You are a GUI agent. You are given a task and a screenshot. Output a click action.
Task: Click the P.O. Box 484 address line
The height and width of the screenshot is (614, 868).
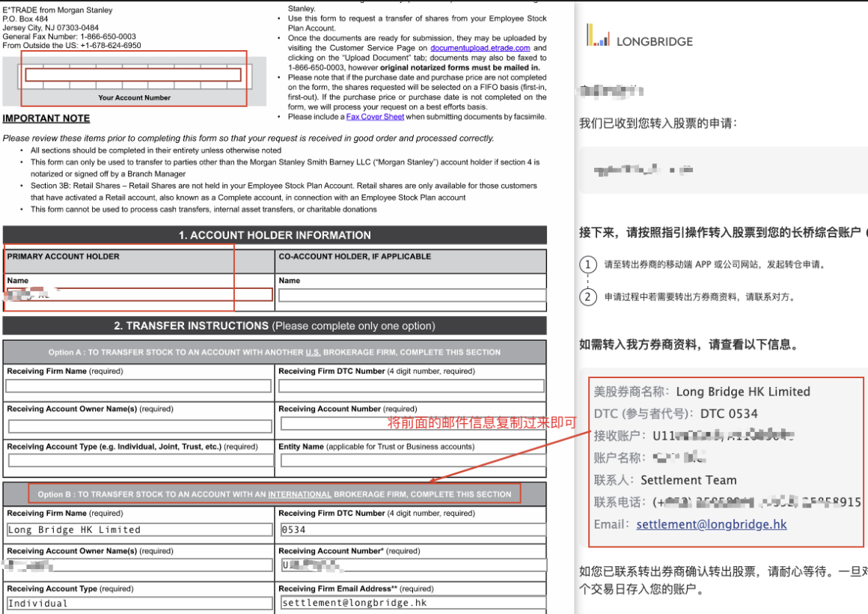[x=25, y=19]
